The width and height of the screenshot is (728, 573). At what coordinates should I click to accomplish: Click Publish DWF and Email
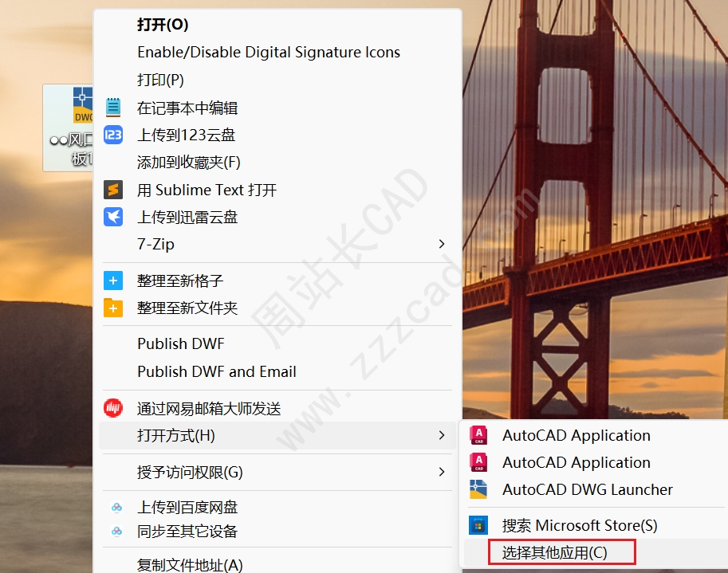pyautogui.click(x=217, y=371)
